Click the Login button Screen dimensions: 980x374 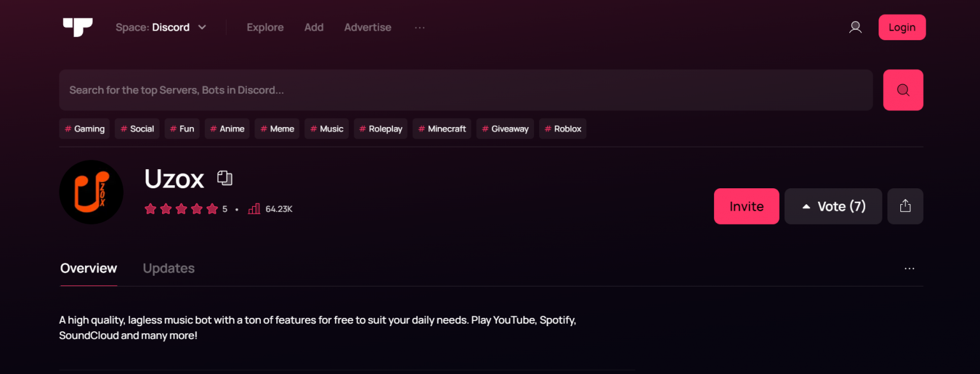[902, 27]
